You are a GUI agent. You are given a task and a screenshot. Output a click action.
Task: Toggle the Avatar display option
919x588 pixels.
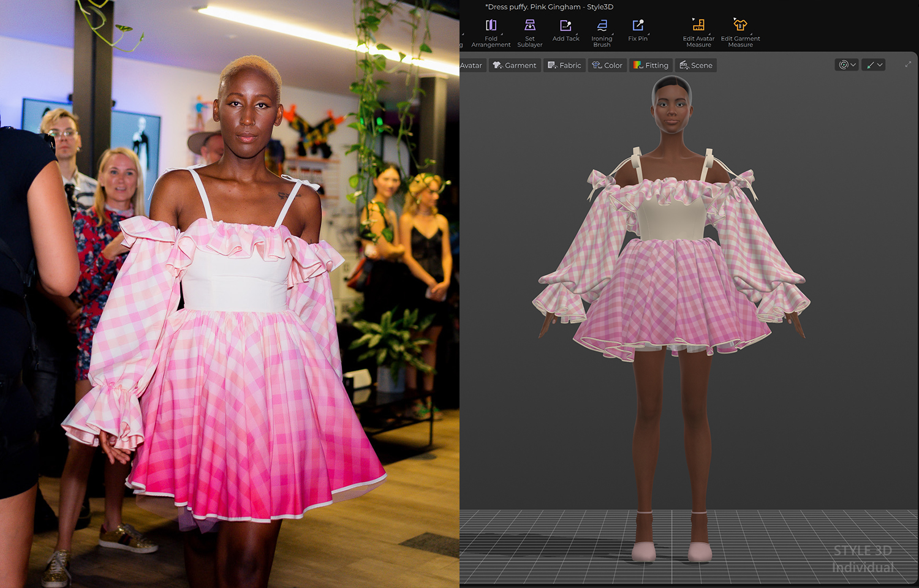coord(471,66)
